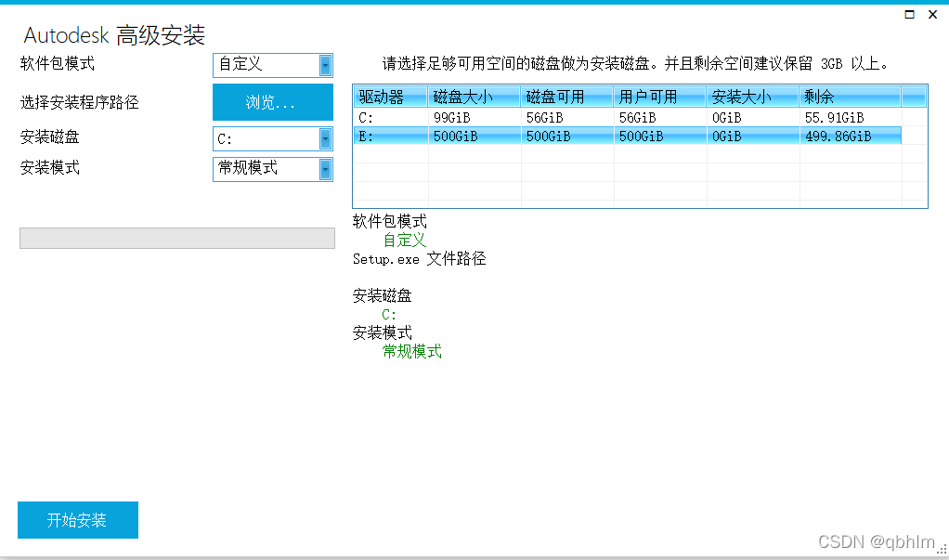Select the C: drive row
Viewport: 949px width, 560px height.
click(x=628, y=117)
